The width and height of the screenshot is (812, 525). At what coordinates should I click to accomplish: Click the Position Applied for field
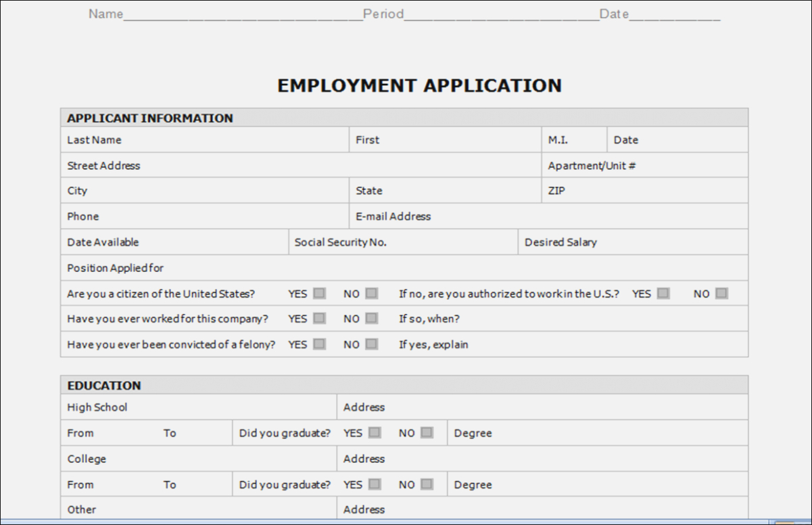click(x=404, y=268)
